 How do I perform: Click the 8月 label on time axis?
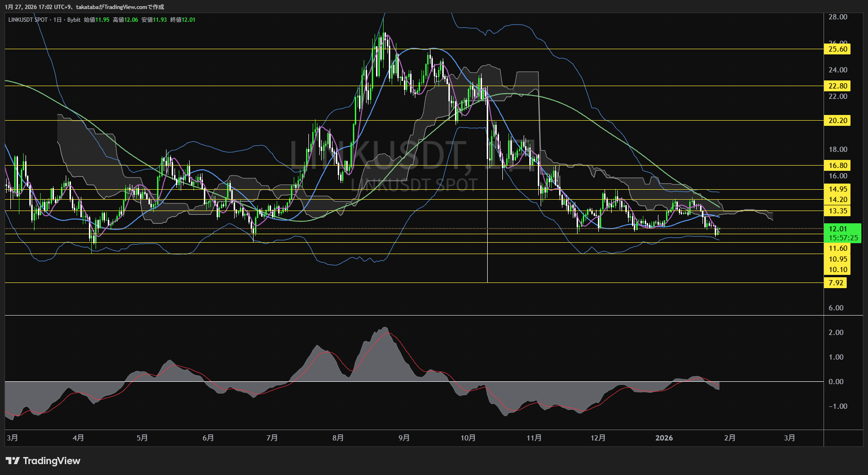tap(338, 438)
